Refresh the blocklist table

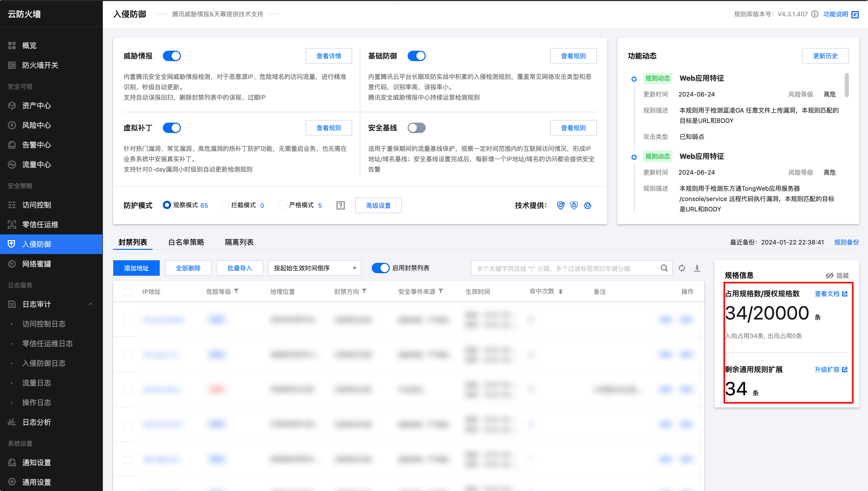(x=682, y=268)
